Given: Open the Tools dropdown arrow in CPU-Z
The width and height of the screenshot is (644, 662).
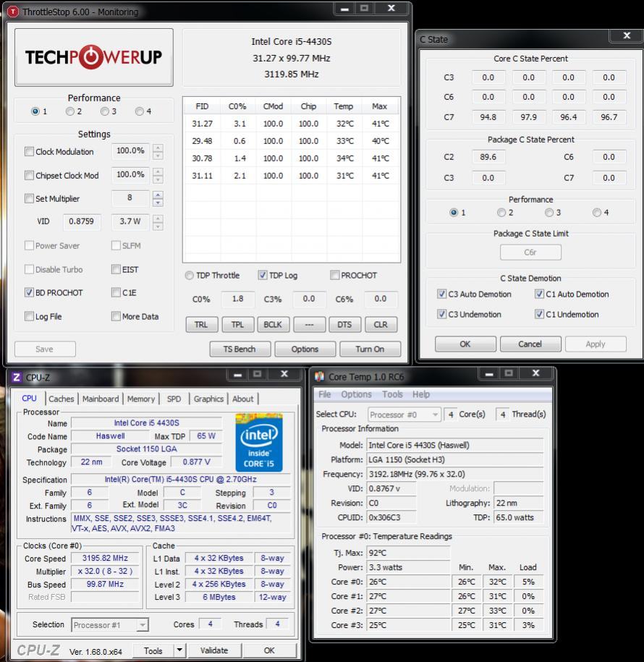Looking at the screenshot, I should (179, 650).
